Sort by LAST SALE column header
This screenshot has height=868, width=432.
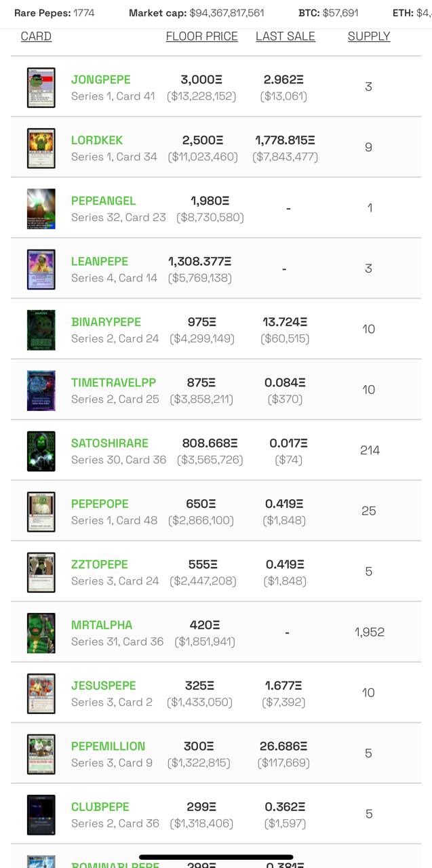(x=286, y=36)
